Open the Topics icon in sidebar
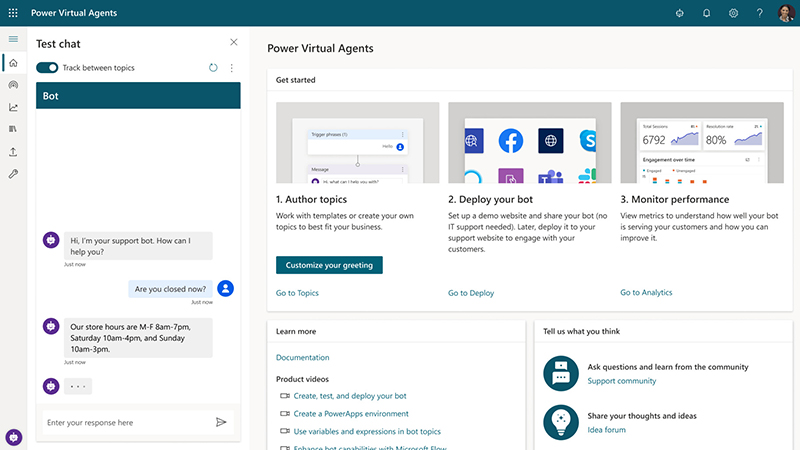The width and height of the screenshot is (800, 450). pos(13,85)
